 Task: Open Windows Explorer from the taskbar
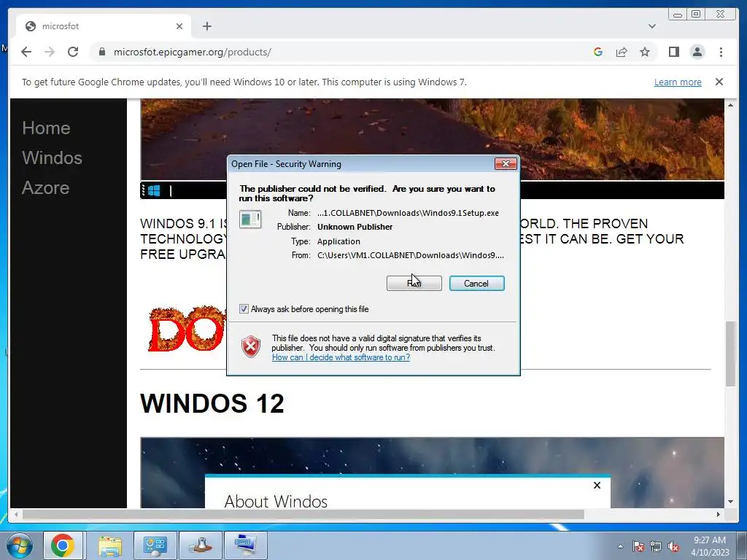[x=110, y=545]
